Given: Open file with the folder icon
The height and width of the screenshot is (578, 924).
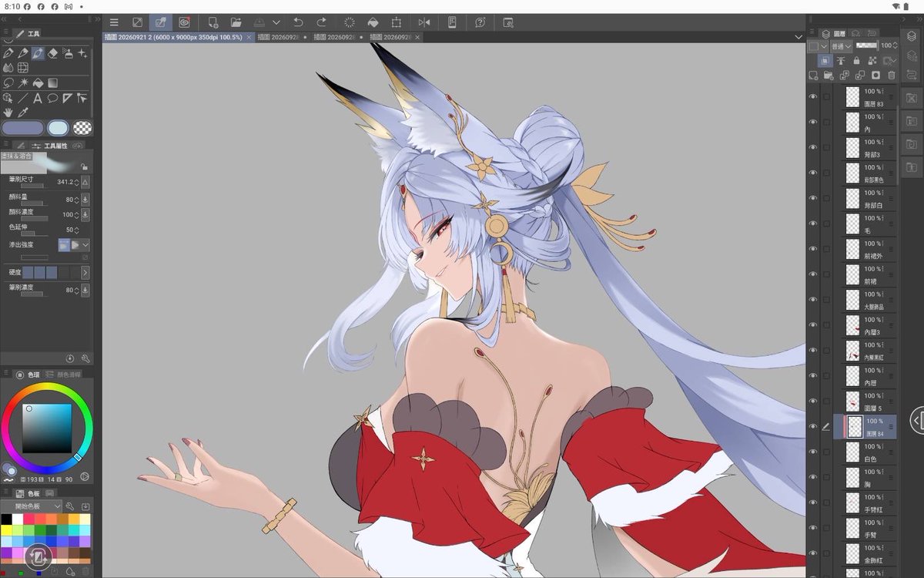Looking at the screenshot, I should point(236,22).
